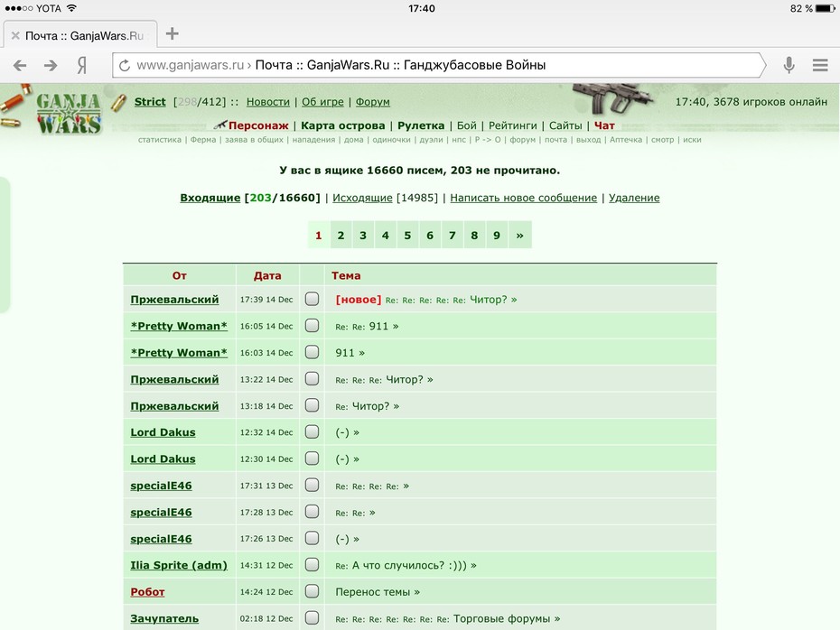This screenshot has height=630, width=840.
Task: Click Написать новое сообщение
Action: click(523, 198)
